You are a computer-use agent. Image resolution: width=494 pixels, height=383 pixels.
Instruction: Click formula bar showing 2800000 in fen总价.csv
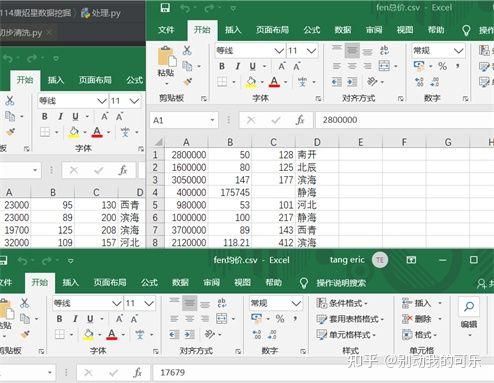[x=405, y=120]
